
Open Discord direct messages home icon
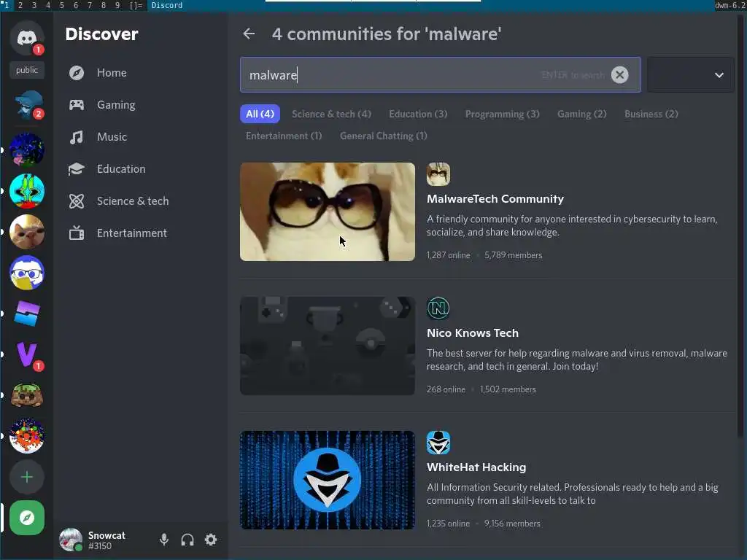click(x=27, y=38)
